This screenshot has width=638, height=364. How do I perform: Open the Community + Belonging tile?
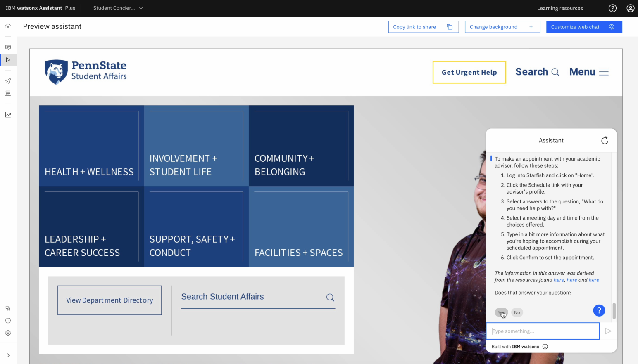301,146
